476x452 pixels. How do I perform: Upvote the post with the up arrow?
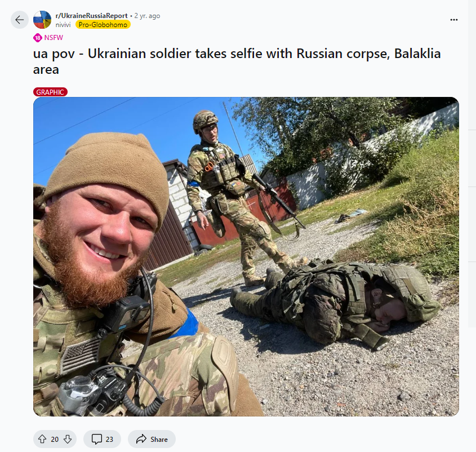click(42, 439)
